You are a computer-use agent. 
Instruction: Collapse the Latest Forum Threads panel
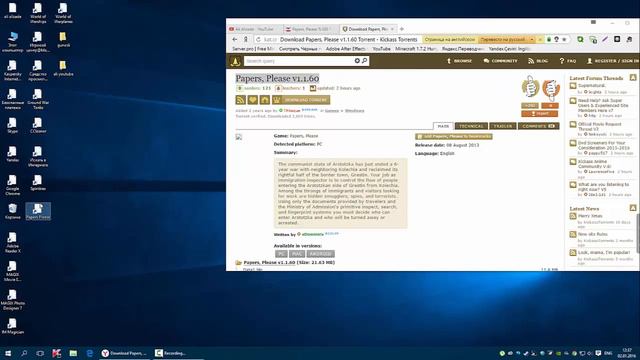633,78
